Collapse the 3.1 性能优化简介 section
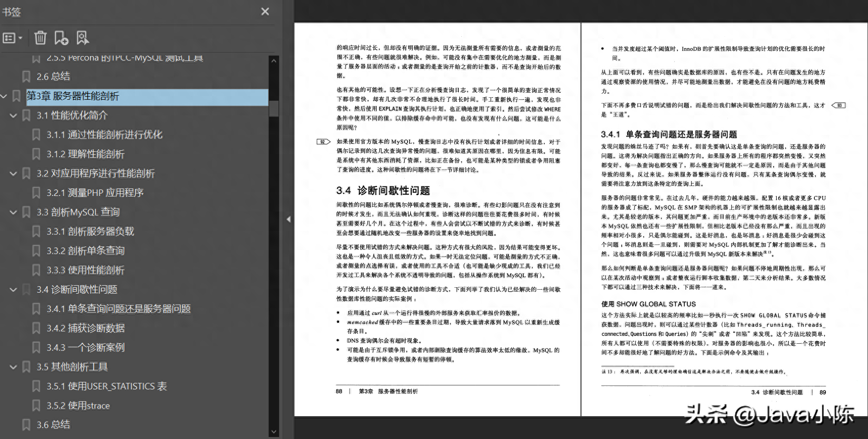Screen dimensions: 868x439 tap(13, 115)
